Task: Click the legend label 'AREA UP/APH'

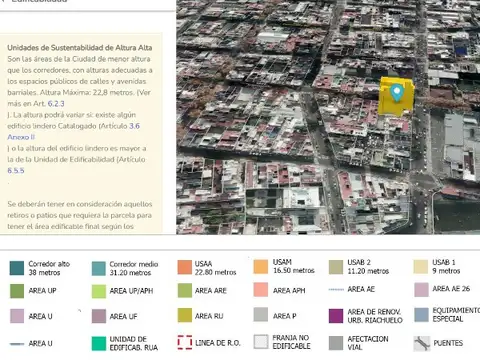Action: [131, 291]
